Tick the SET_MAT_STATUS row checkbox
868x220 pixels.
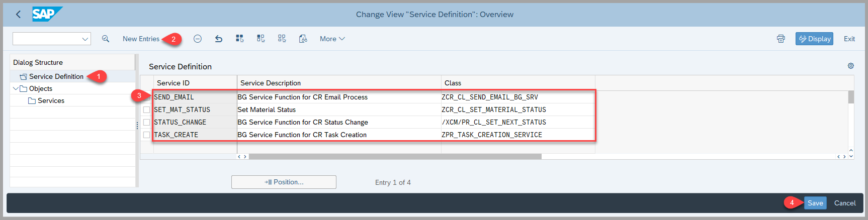click(x=146, y=109)
